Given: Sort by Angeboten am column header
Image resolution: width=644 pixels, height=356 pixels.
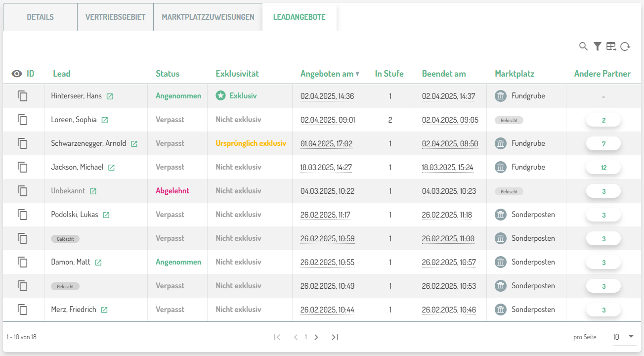Looking at the screenshot, I should tap(327, 74).
